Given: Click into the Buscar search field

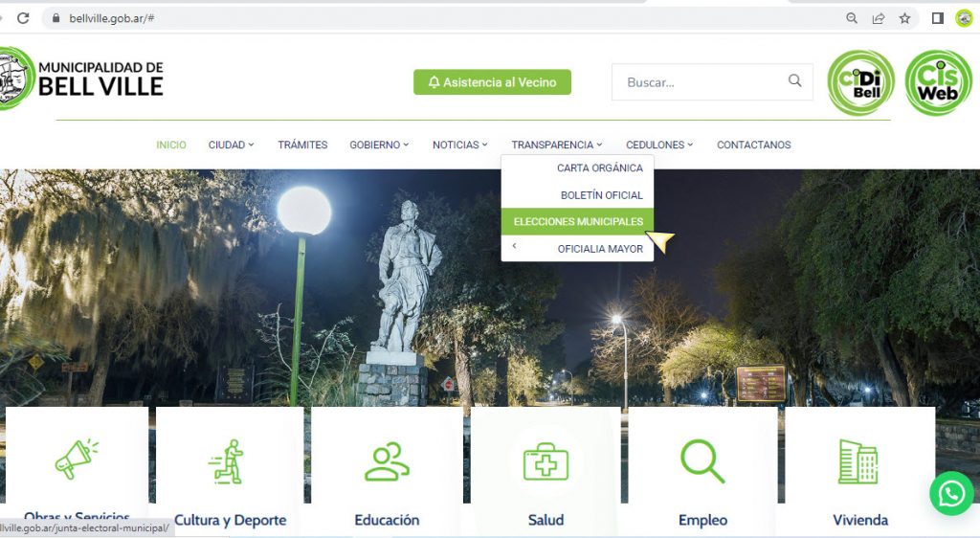Looking at the screenshot, I should 699,82.
